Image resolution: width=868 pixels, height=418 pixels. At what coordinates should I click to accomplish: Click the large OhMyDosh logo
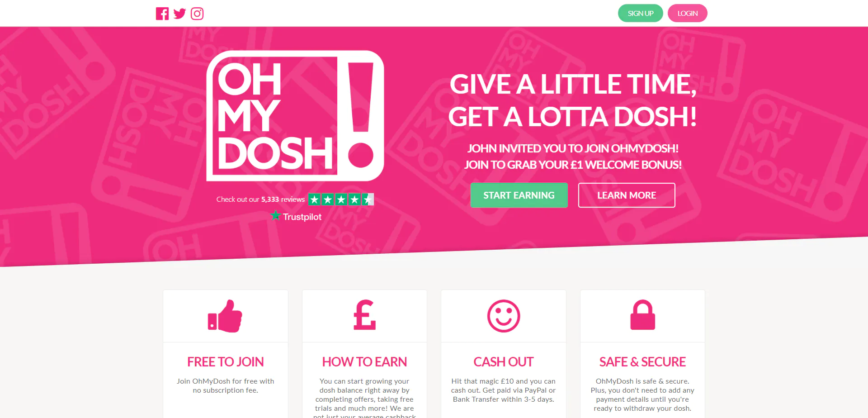point(295,116)
